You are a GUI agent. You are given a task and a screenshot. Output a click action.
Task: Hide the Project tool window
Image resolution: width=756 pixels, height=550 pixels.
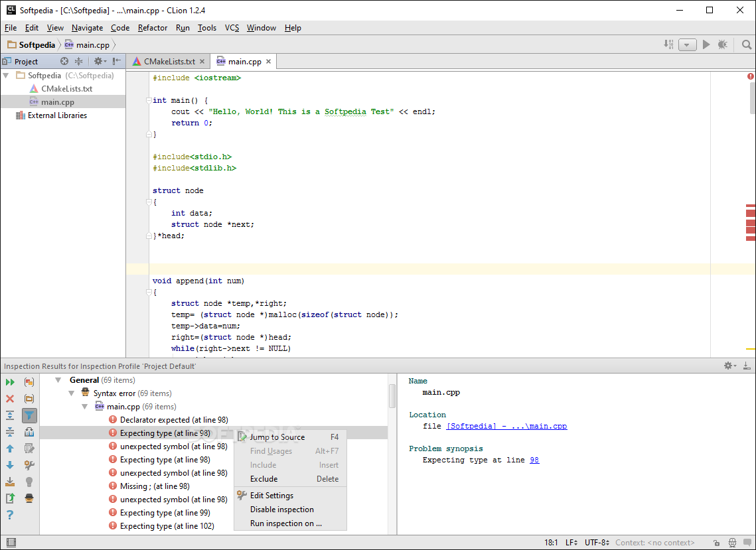point(117,61)
